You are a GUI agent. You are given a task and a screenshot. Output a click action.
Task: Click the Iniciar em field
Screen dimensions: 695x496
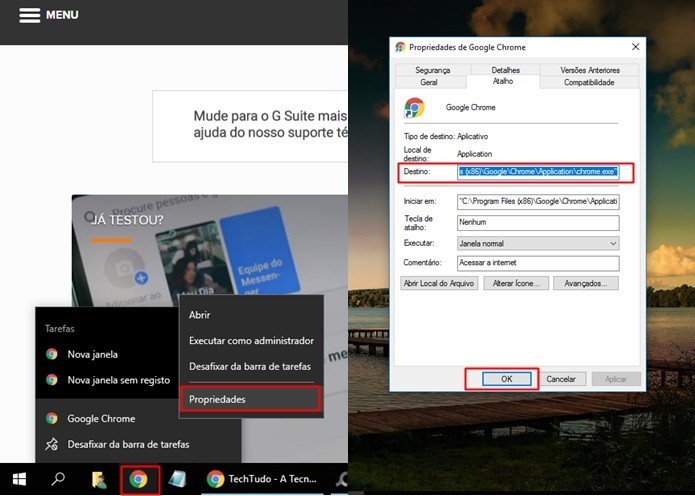click(x=538, y=202)
